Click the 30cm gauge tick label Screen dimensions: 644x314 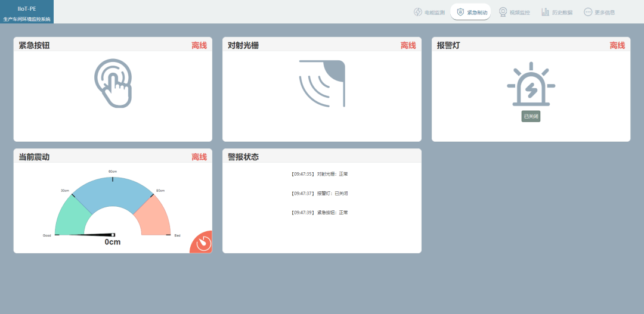coord(65,191)
